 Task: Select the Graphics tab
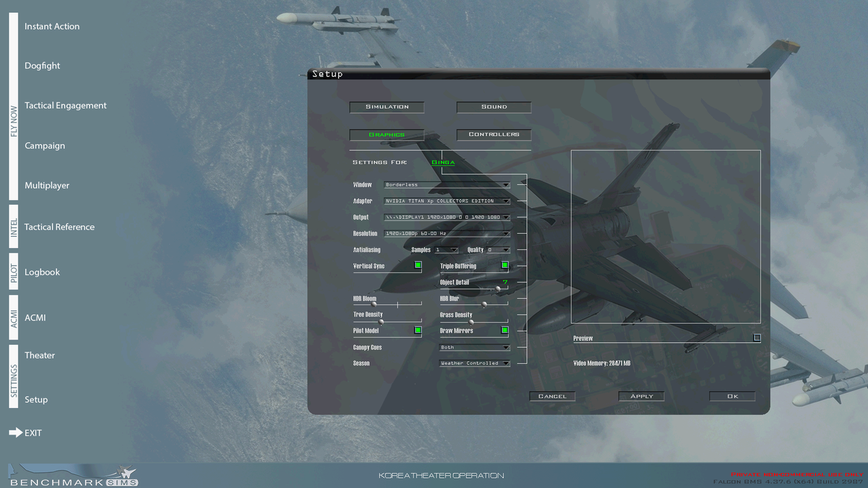click(387, 135)
